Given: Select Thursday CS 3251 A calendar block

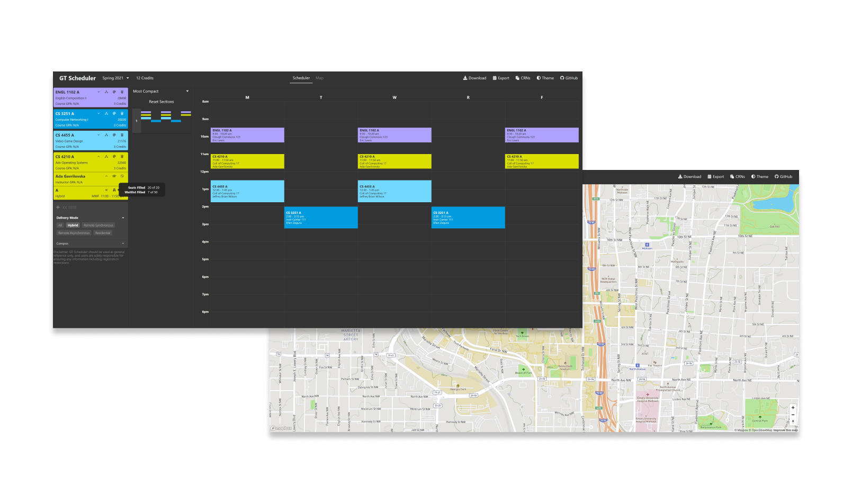Looking at the screenshot, I should point(468,218).
